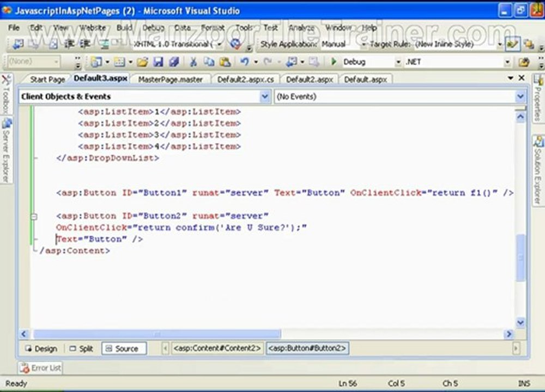The image size is (545, 392).
Task: Click the Check Page validation icon
Action: (235, 44)
